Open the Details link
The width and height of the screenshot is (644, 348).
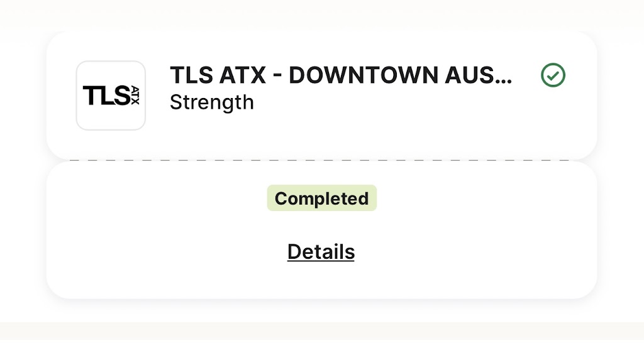pos(321,252)
